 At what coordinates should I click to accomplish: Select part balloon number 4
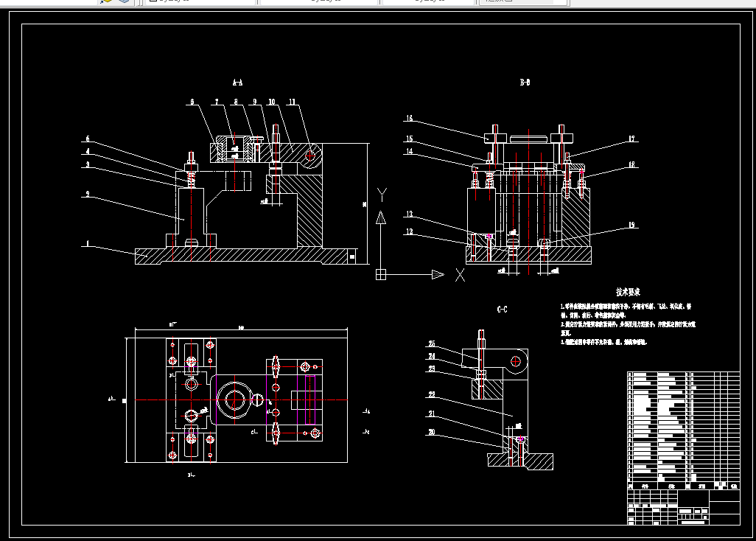click(88, 151)
